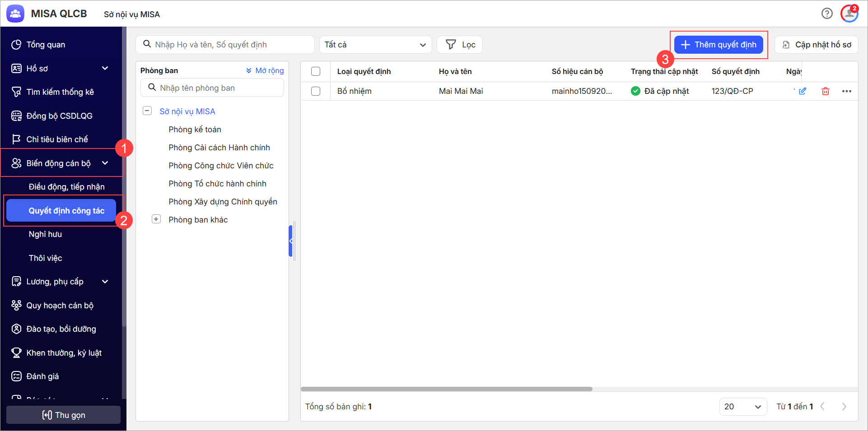The height and width of the screenshot is (431, 868).
Task: Expand the Phòng ban khác tree node
Action: click(156, 219)
